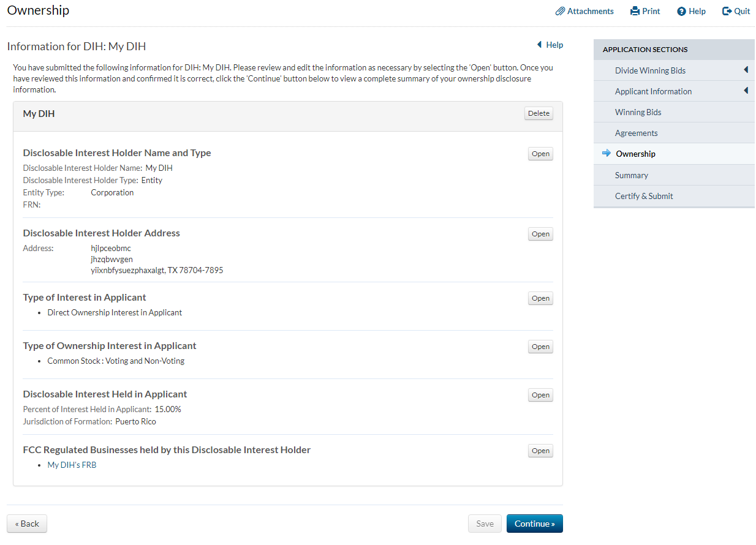Select Certify & Submit section
The height and width of the screenshot is (545, 756).
coord(643,196)
